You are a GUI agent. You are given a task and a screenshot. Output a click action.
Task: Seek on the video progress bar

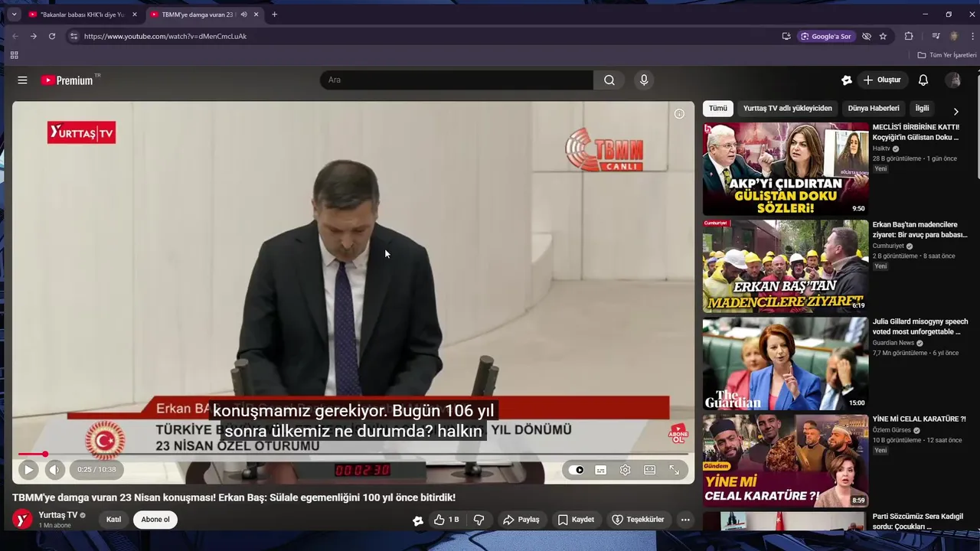[x=353, y=455]
